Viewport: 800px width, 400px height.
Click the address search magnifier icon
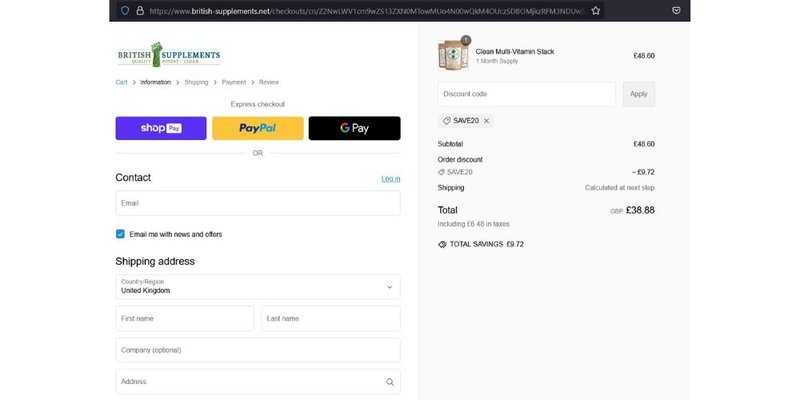[390, 382]
